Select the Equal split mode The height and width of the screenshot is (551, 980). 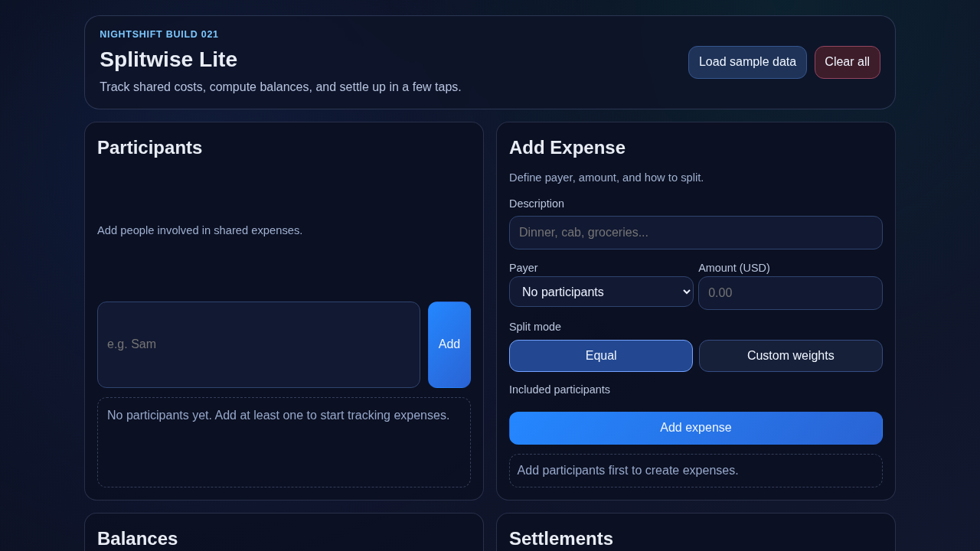(601, 355)
